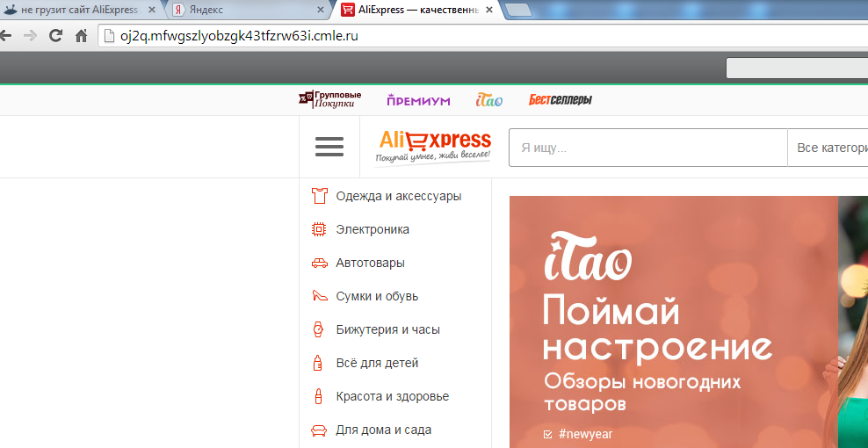This screenshot has height=448, width=868.
Task: Close the Яндекс tab
Action: coord(321,10)
